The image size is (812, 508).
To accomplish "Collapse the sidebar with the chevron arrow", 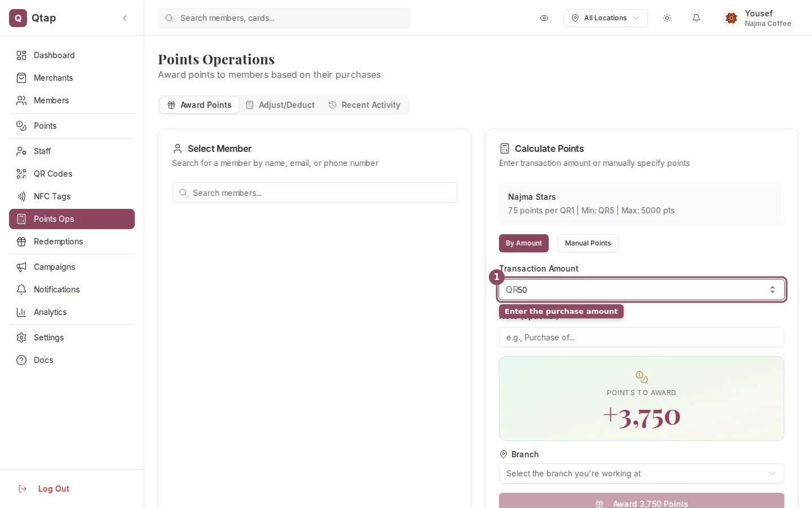I will point(125,18).
